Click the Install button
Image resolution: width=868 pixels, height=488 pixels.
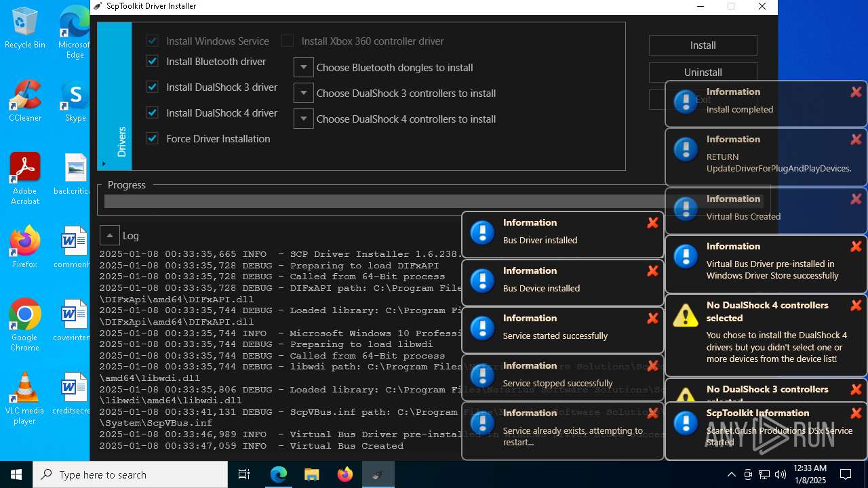click(x=703, y=45)
